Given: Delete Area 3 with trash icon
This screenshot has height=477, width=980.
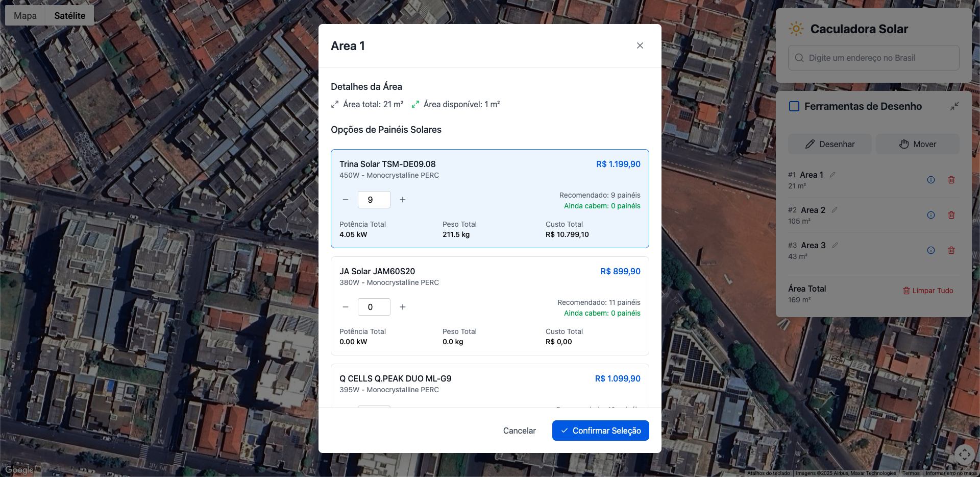Looking at the screenshot, I should (x=951, y=250).
